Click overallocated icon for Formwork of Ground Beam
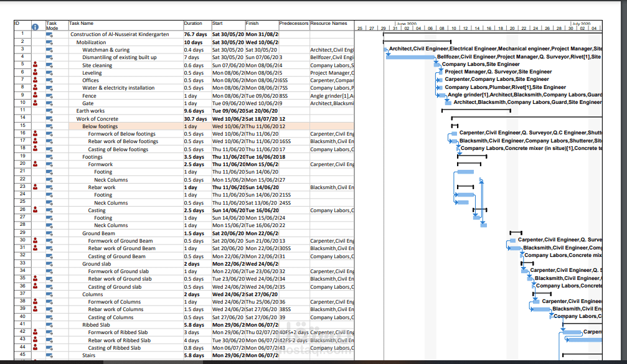This screenshot has width=627, height=364. click(35, 241)
